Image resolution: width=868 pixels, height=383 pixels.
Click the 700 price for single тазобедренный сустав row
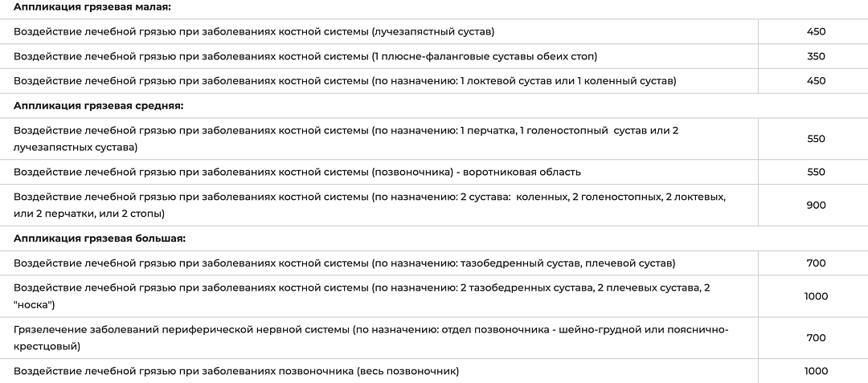click(x=816, y=263)
